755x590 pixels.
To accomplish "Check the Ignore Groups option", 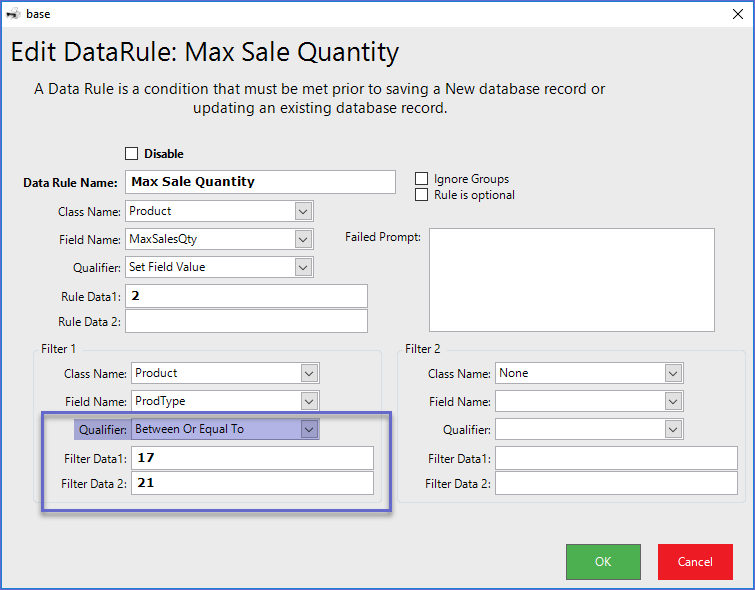I will pyautogui.click(x=422, y=179).
